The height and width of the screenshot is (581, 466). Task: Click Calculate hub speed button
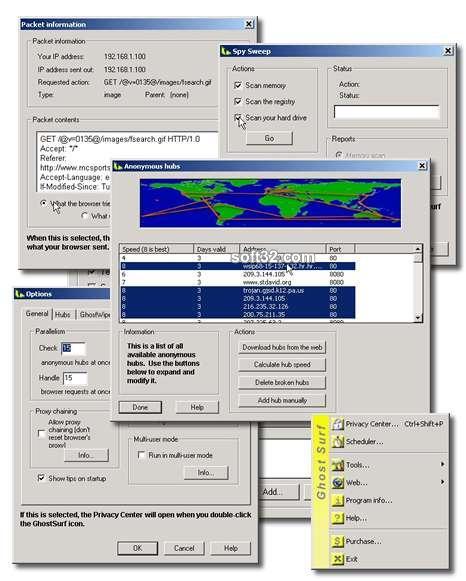point(282,365)
